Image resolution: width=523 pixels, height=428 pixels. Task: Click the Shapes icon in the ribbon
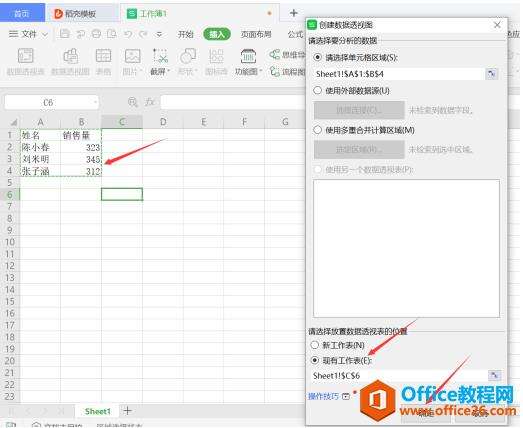(188, 56)
